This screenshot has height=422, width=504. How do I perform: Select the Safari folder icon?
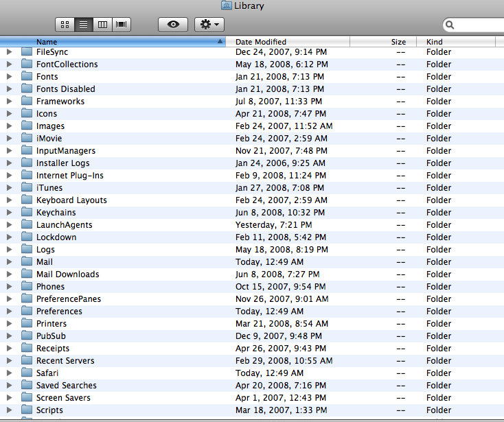point(27,373)
